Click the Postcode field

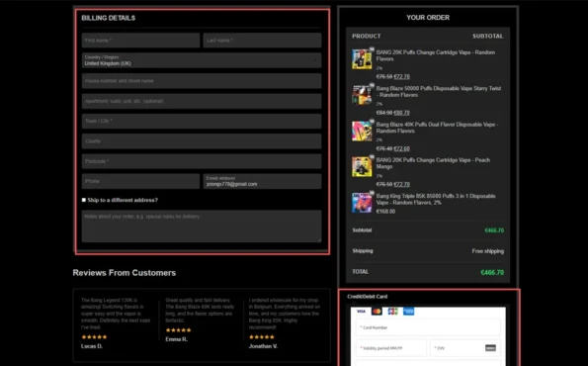point(202,161)
